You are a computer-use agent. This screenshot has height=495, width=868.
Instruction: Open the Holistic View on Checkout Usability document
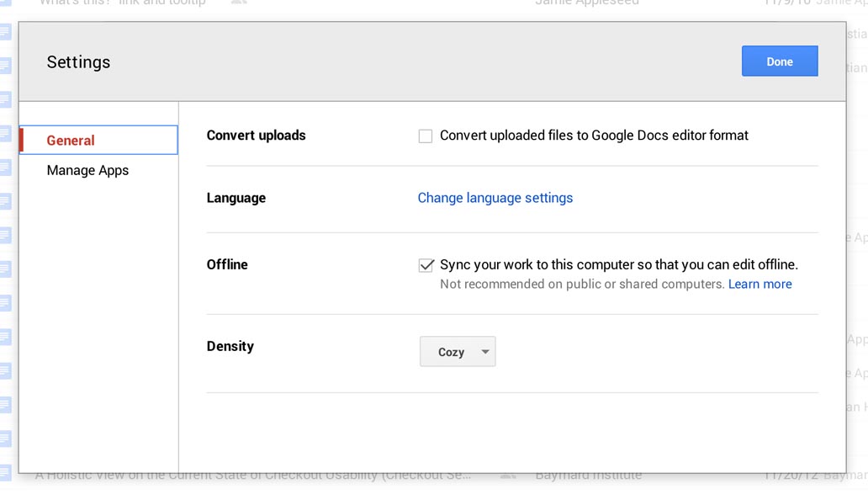point(252,476)
